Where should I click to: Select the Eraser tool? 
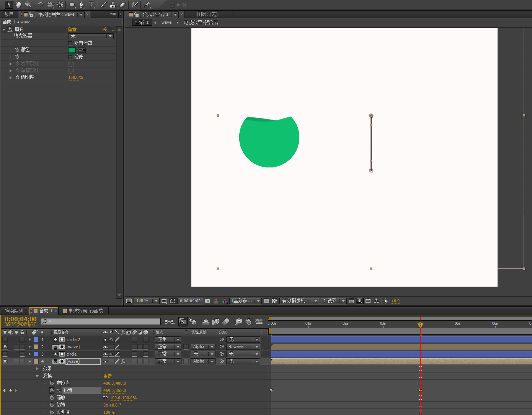122,5
